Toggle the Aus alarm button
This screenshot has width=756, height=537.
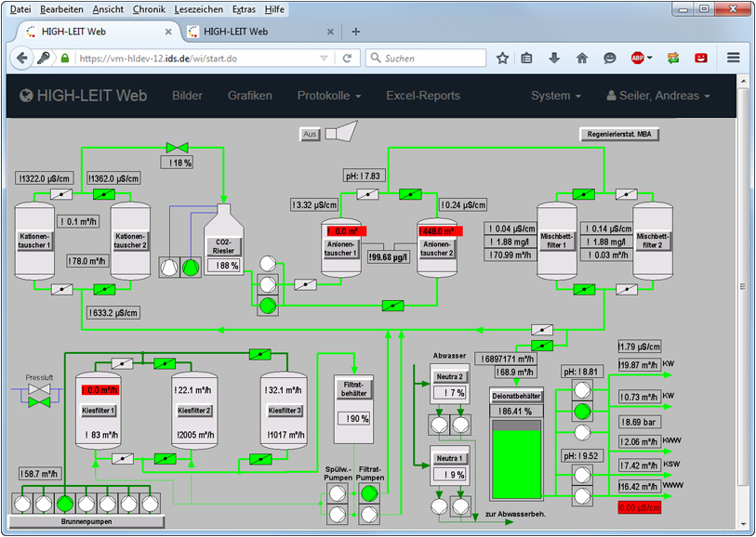311,135
